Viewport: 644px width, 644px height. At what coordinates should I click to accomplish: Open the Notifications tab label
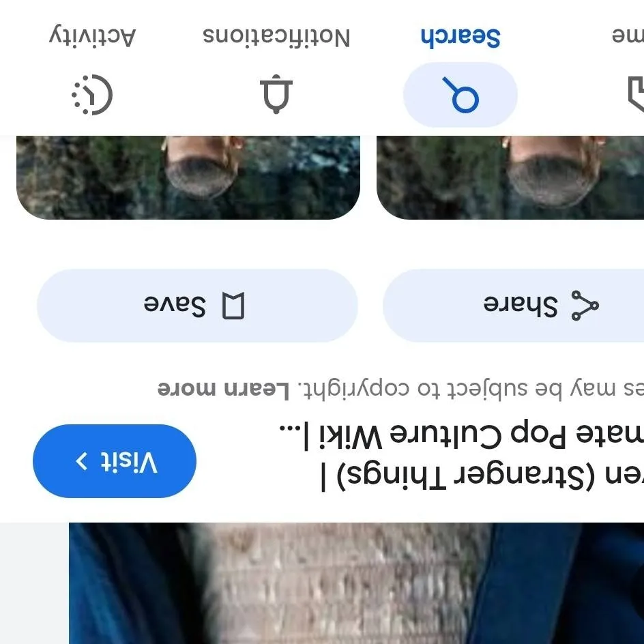coord(276,37)
